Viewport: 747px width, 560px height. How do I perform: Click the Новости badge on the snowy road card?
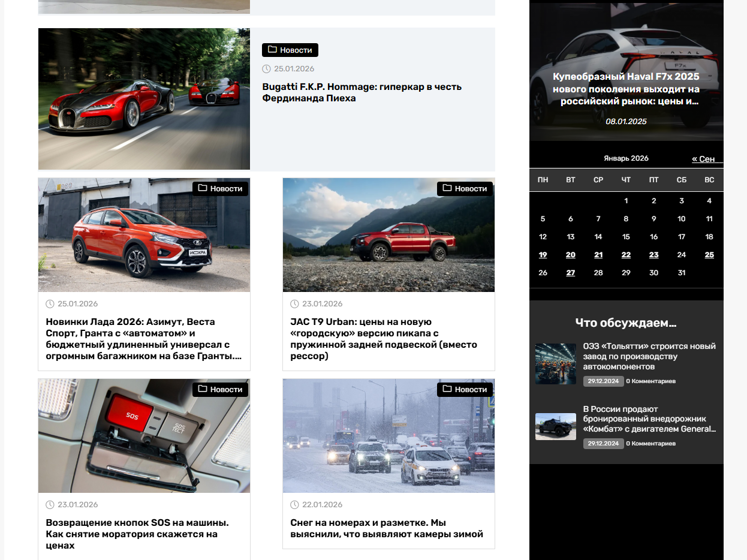[465, 389]
